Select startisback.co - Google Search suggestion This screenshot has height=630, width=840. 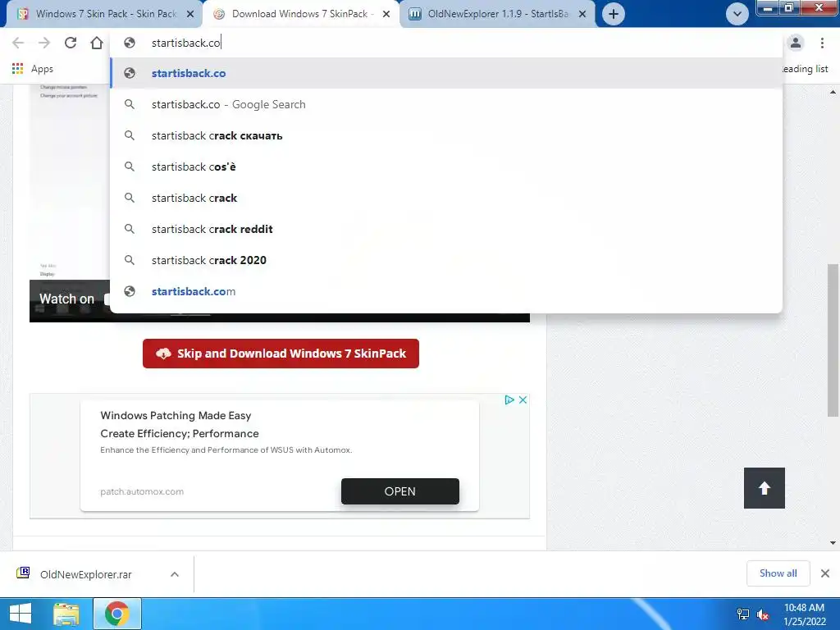point(445,104)
